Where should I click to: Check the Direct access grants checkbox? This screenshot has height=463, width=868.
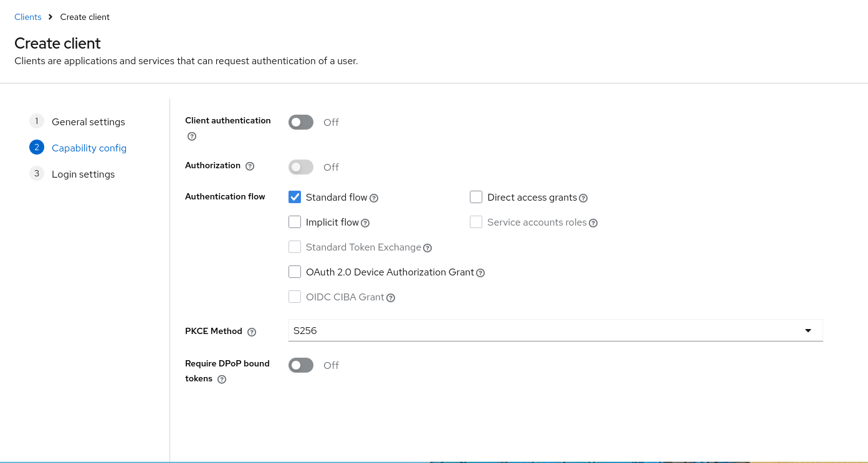[x=476, y=196]
